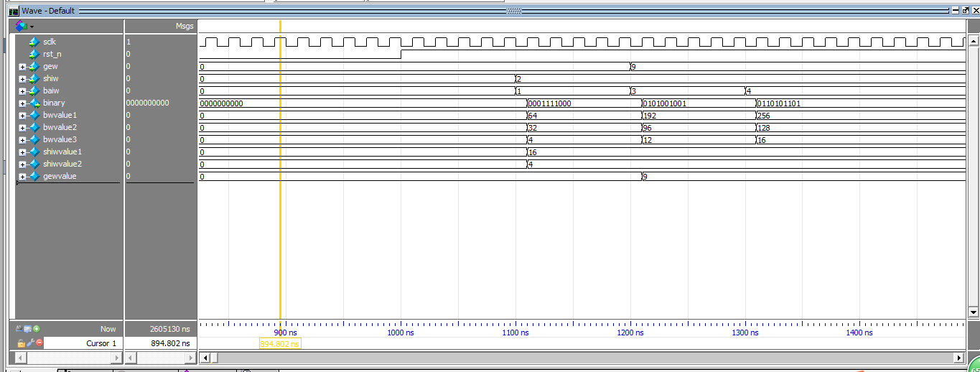Click value 192 on bwvalue1 waveform
Screen dimensions: 980x372
[x=650, y=116]
